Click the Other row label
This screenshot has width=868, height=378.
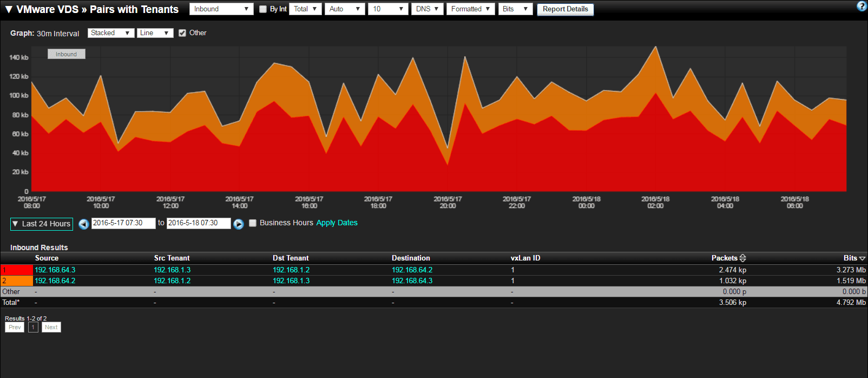[11, 291]
